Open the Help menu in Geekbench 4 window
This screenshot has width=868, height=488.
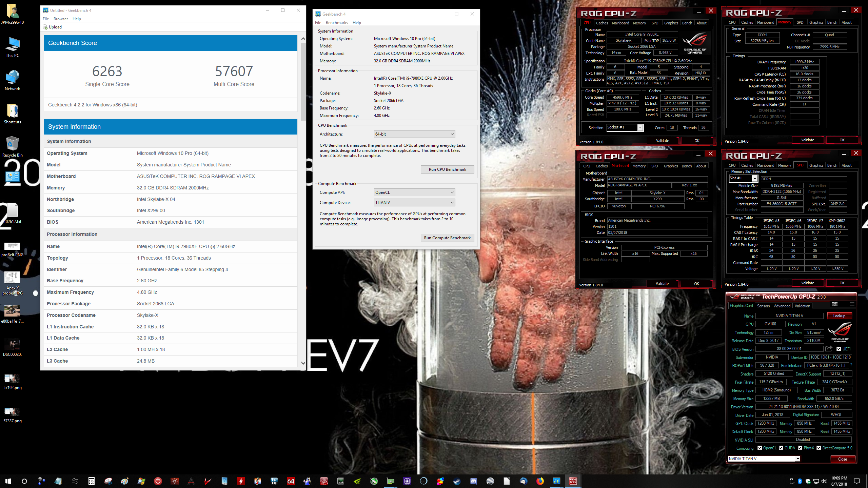point(357,23)
